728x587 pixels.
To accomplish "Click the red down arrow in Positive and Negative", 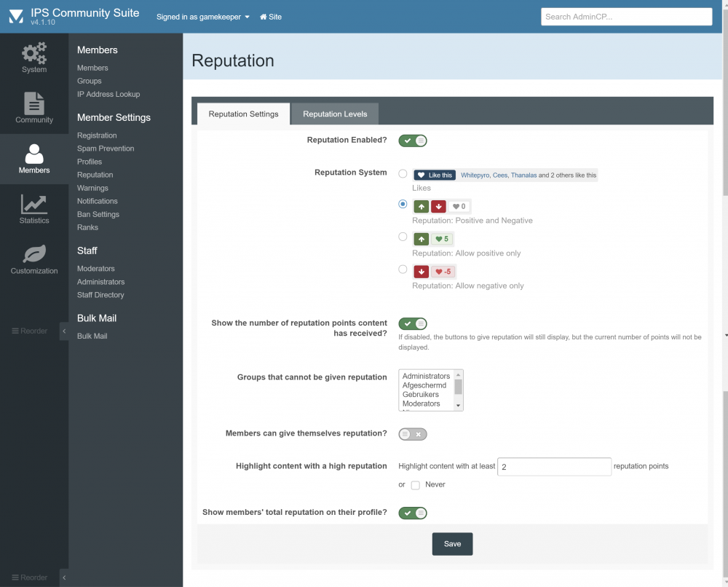I will pyautogui.click(x=438, y=207).
